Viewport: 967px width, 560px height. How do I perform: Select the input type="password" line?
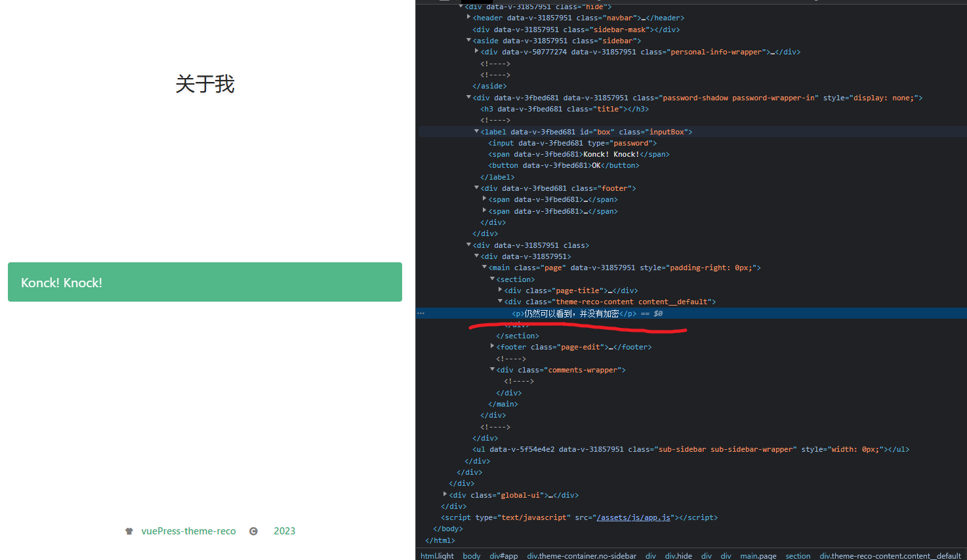[x=572, y=143]
